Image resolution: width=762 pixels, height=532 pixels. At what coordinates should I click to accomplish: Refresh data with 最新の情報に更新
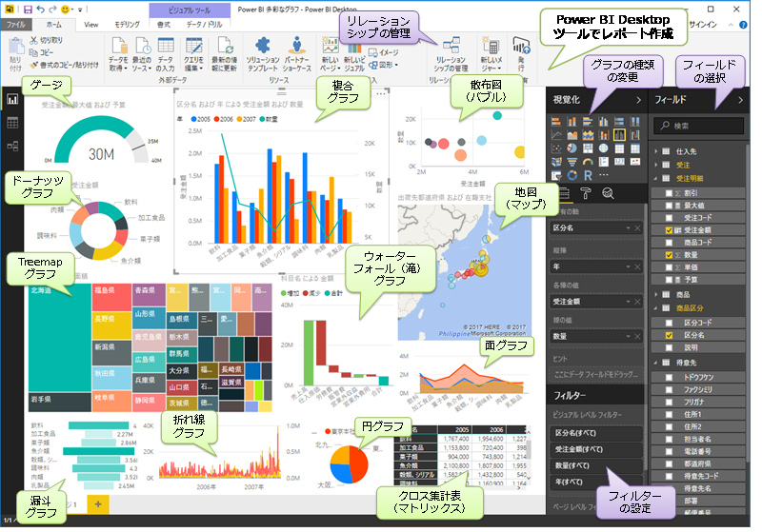point(225,54)
